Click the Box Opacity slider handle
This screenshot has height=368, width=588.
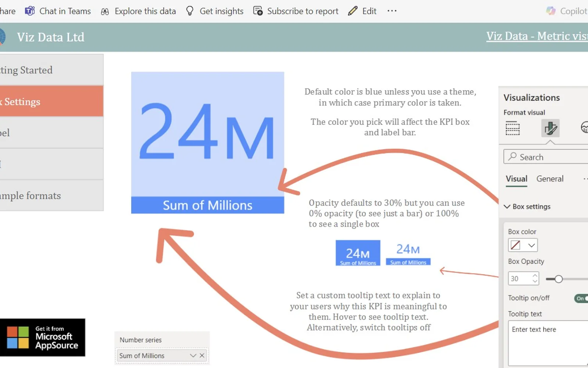tap(558, 279)
